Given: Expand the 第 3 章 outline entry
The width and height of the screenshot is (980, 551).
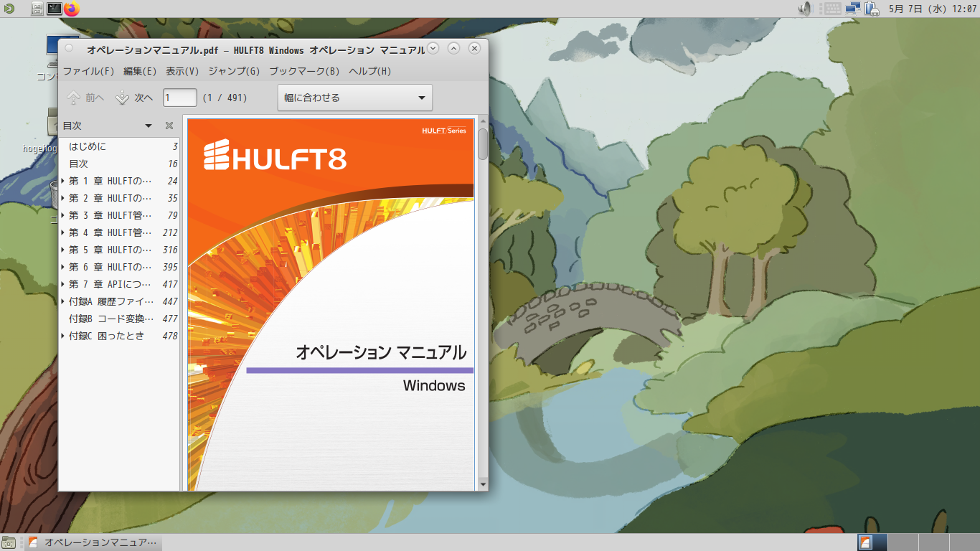Looking at the screenshot, I should [x=63, y=215].
